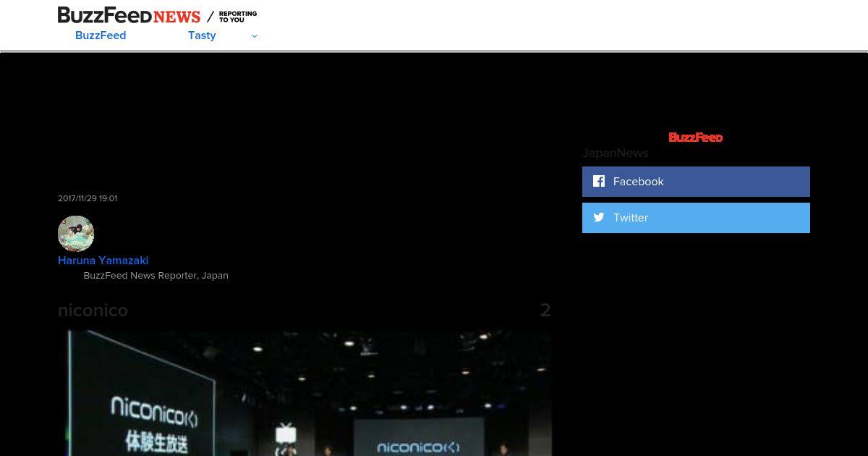Open the BuzzFeed navigation link

point(101,35)
